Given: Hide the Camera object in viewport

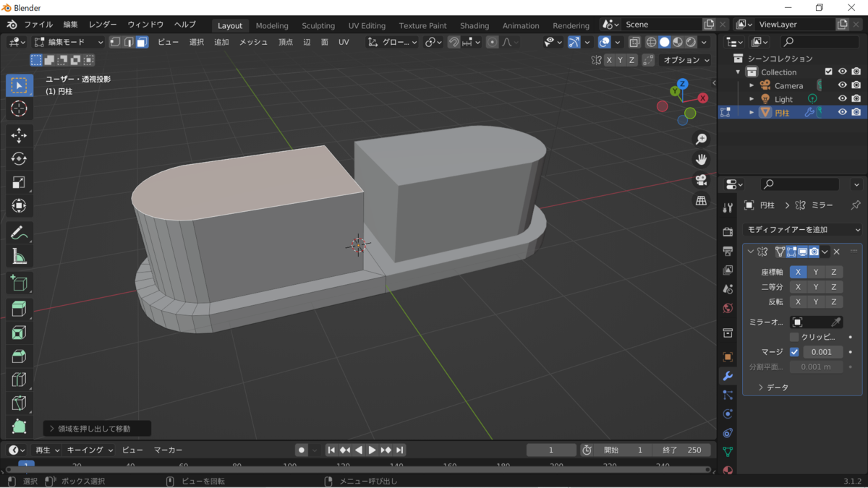Looking at the screenshot, I should [843, 85].
